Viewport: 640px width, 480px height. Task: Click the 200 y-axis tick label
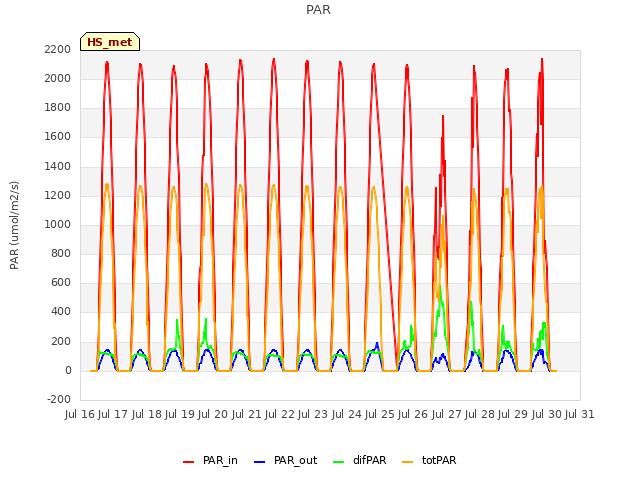(x=61, y=341)
